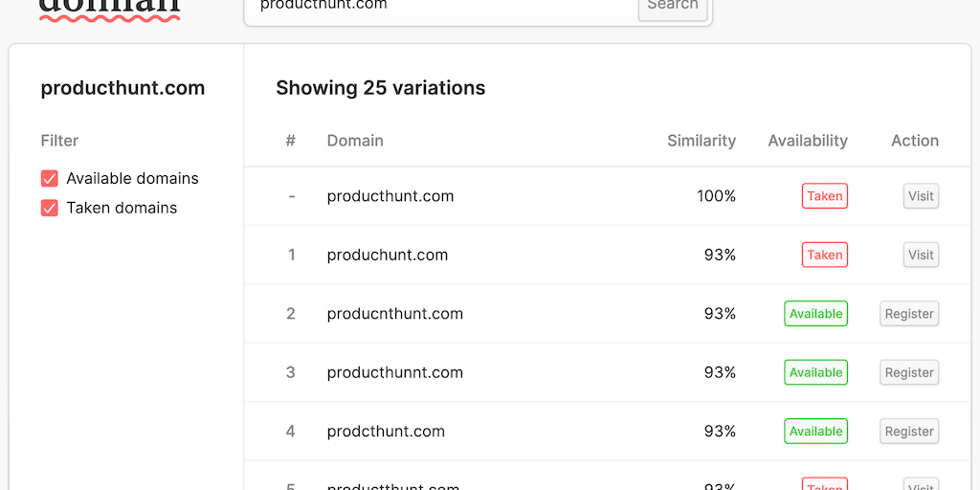The image size is (980, 490).
Task: Click the Taken badge for producthunt.com
Action: 824,196
